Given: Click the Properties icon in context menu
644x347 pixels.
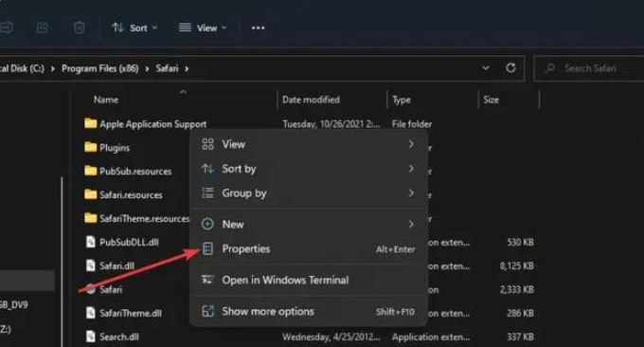Looking at the screenshot, I should (207, 248).
